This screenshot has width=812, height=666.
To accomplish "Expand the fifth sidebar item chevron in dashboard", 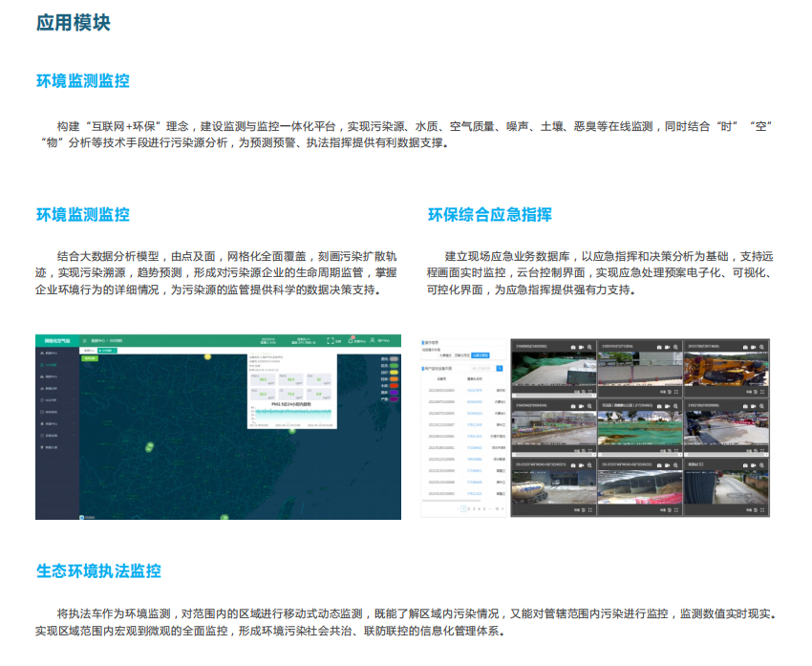I will pos(74,399).
